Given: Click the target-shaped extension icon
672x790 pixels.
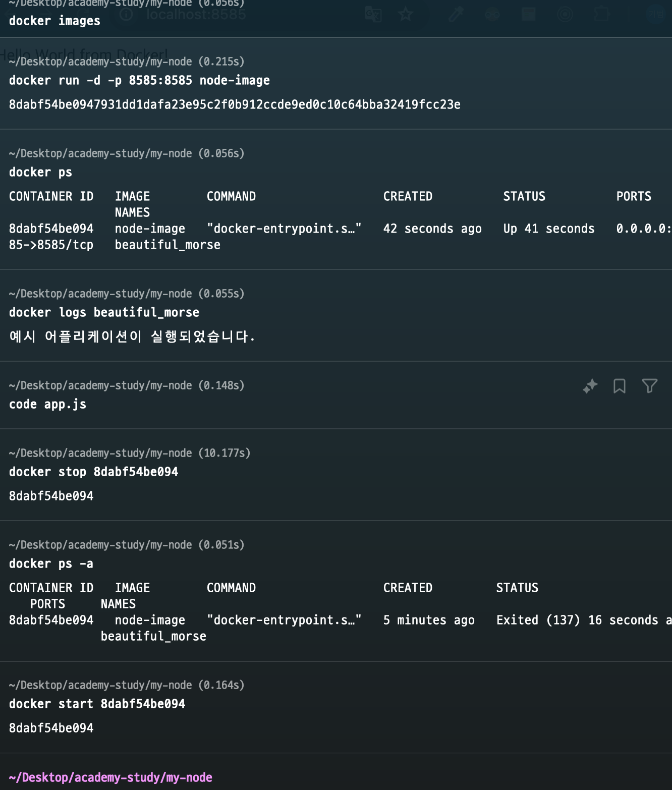Looking at the screenshot, I should 566,14.
